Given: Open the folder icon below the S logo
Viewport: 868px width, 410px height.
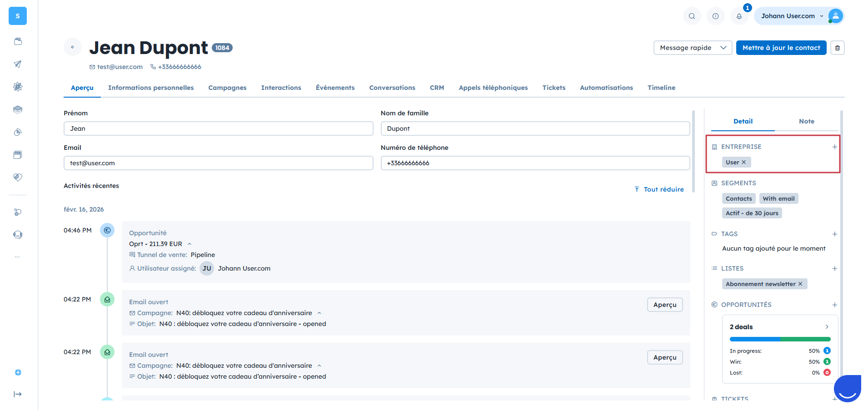Looking at the screenshot, I should [18, 41].
